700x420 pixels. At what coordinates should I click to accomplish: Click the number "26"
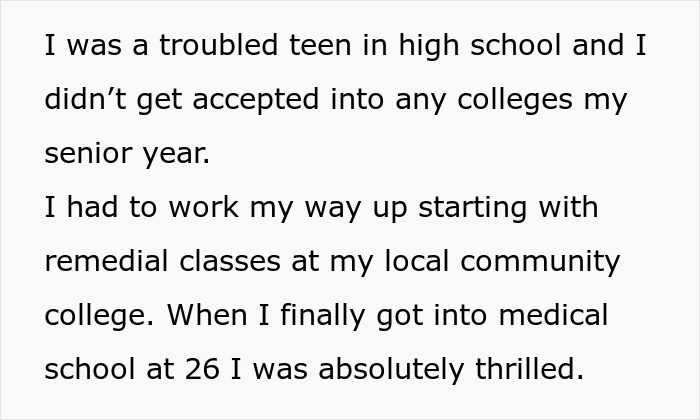pos(204,371)
